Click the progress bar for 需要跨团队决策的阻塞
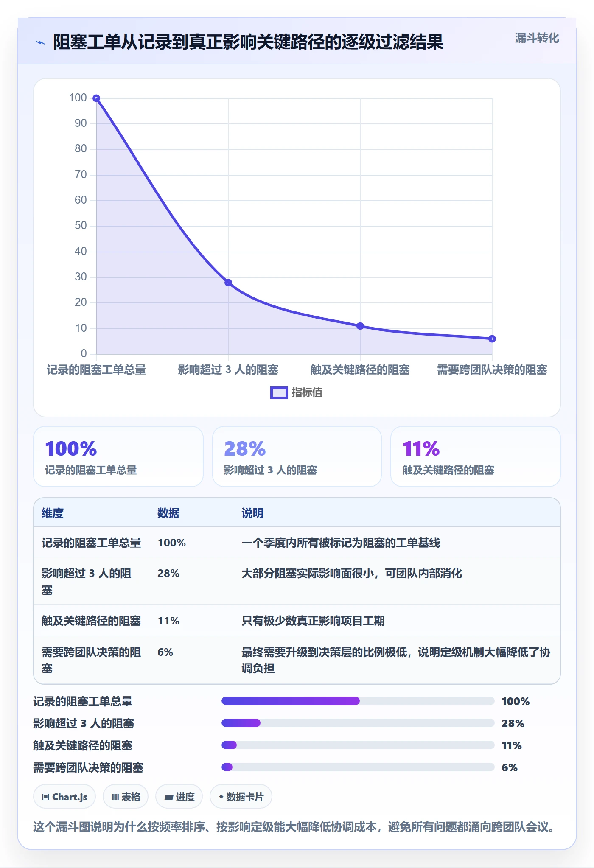Viewport: 594px width, 868px height. [358, 767]
